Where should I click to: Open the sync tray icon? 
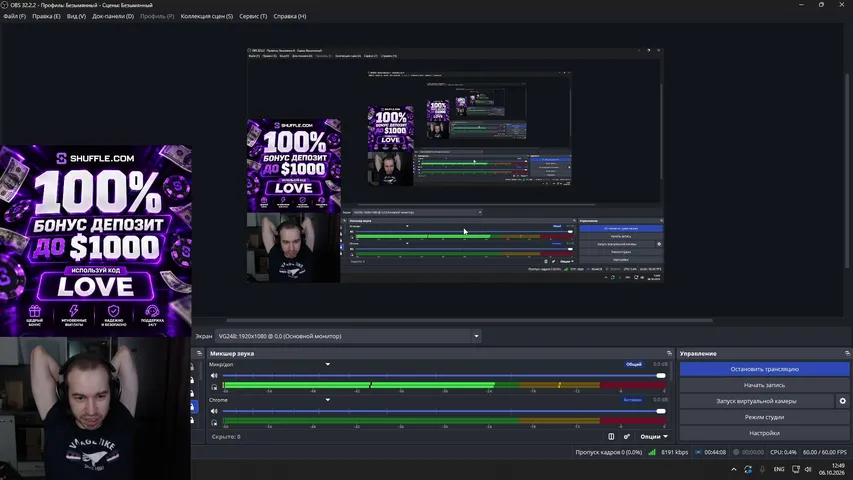click(748, 469)
